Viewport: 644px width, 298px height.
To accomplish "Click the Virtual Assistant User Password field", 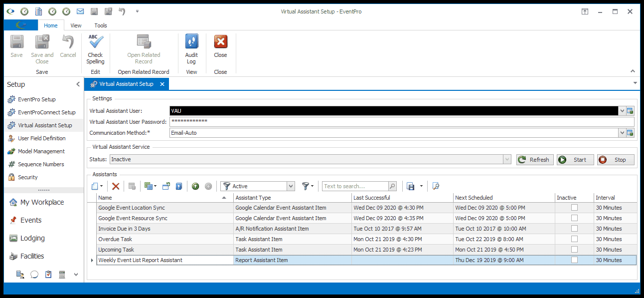I will click(402, 122).
